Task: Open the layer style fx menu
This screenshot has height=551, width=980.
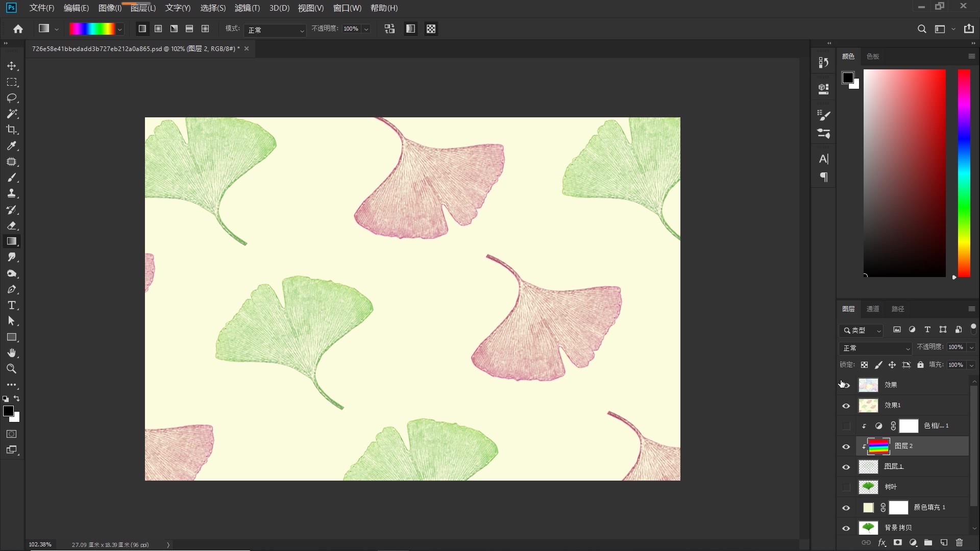Action: click(x=881, y=542)
